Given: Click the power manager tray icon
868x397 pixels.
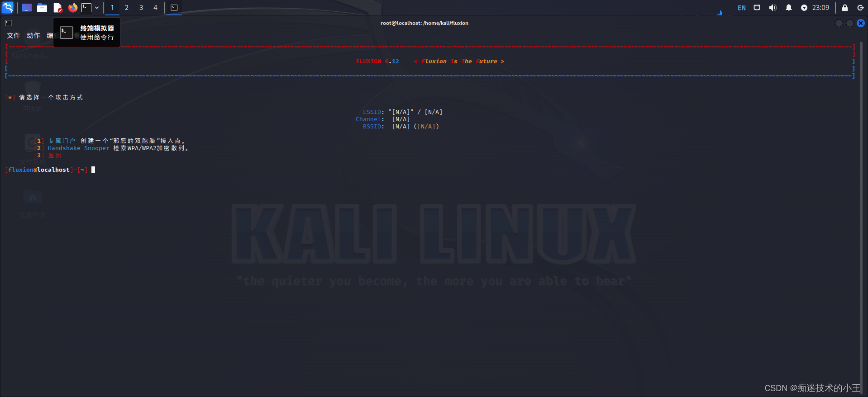Looking at the screenshot, I should 804,8.
